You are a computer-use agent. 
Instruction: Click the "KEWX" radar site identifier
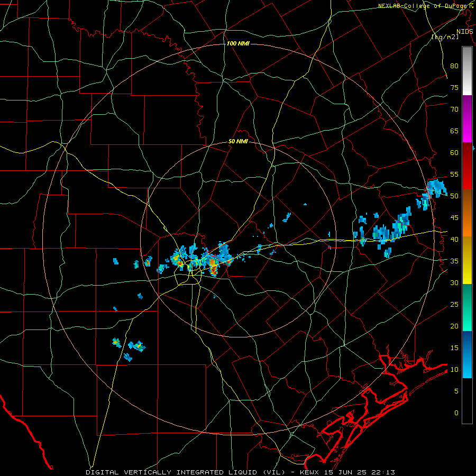(310, 472)
